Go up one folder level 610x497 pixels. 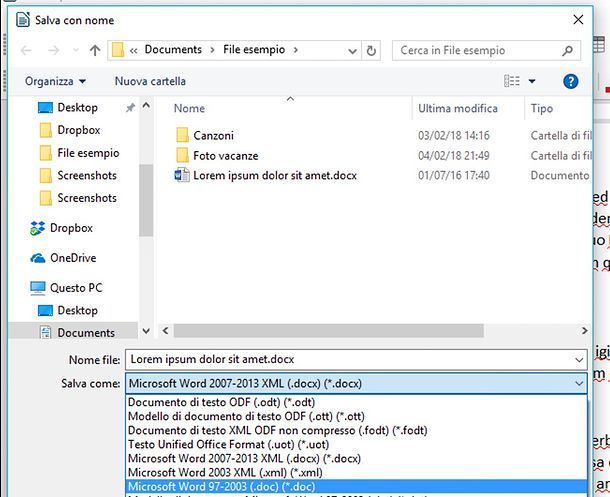point(95,50)
